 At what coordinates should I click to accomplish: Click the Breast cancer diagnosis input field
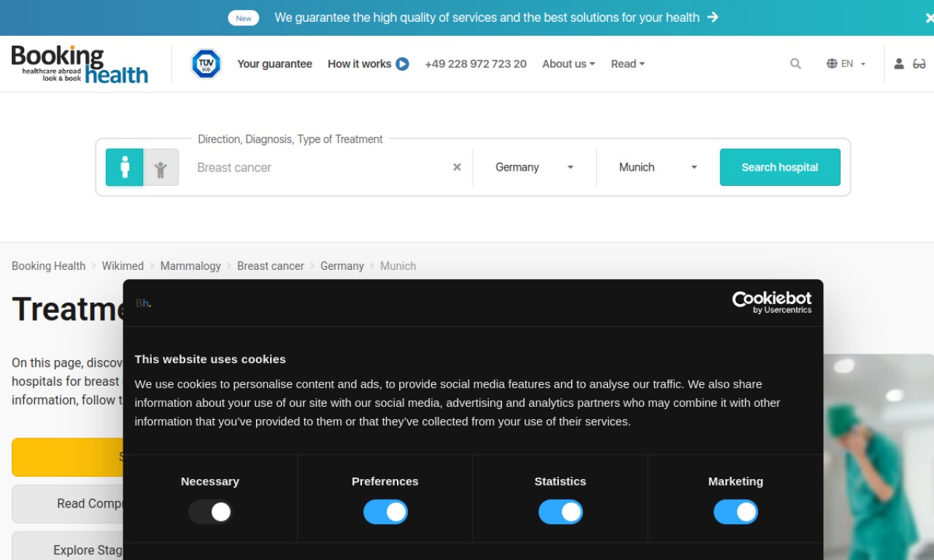point(317,167)
